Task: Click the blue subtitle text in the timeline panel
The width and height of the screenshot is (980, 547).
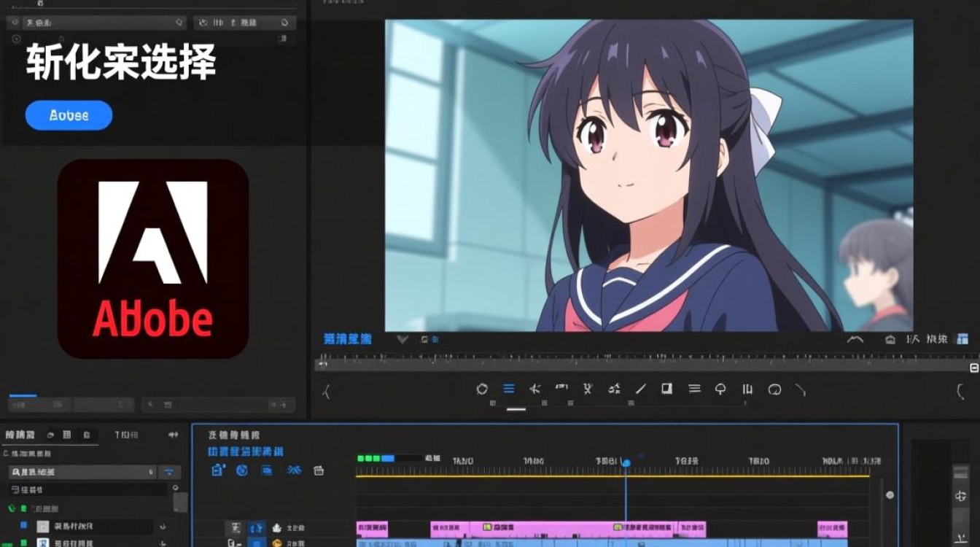Action: 246,451
